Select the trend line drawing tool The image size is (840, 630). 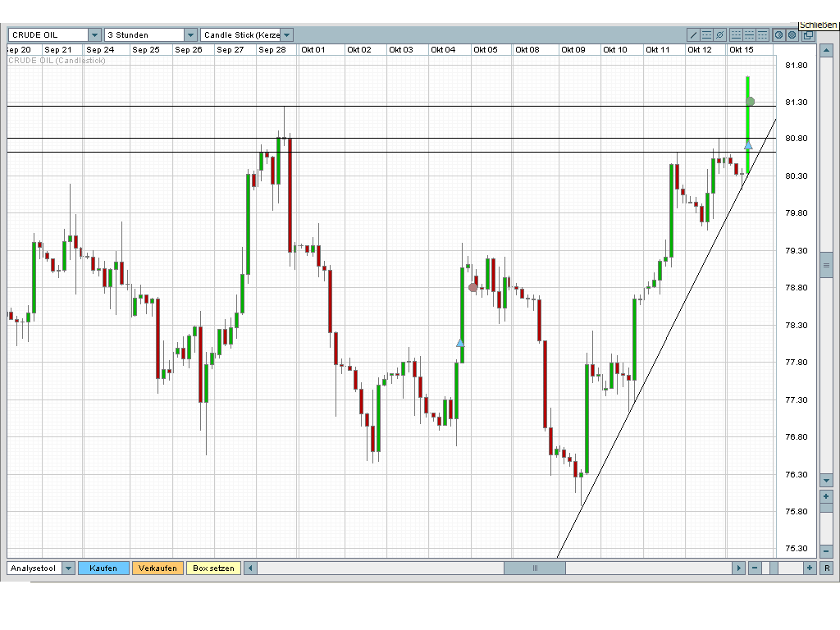point(693,34)
